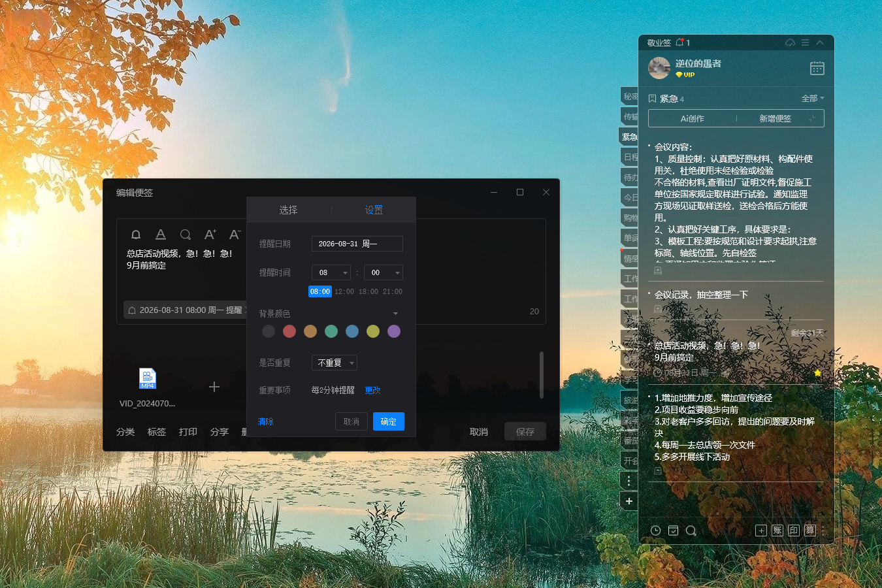The image size is (882, 588).
Task: Click the editor window vertical scrollbar
Action: pos(542,375)
